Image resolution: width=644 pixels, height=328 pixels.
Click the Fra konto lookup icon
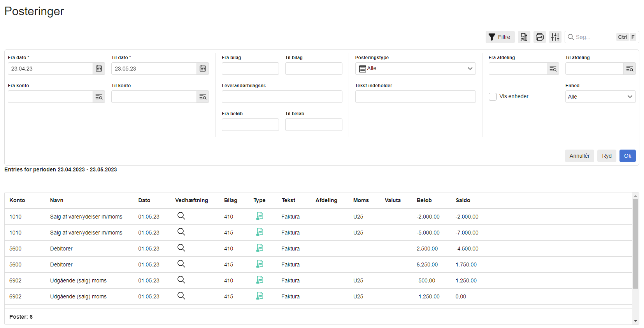(99, 97)
